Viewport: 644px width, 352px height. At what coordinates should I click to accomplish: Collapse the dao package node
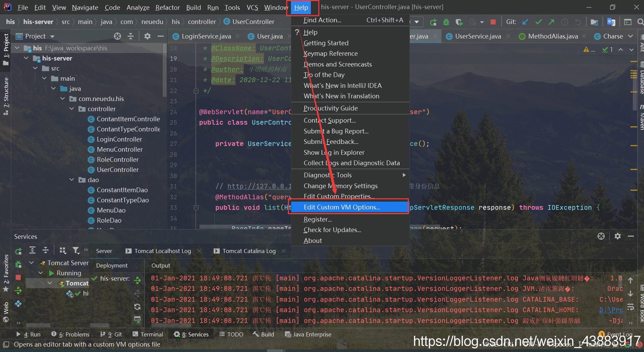tap(72, 180)
